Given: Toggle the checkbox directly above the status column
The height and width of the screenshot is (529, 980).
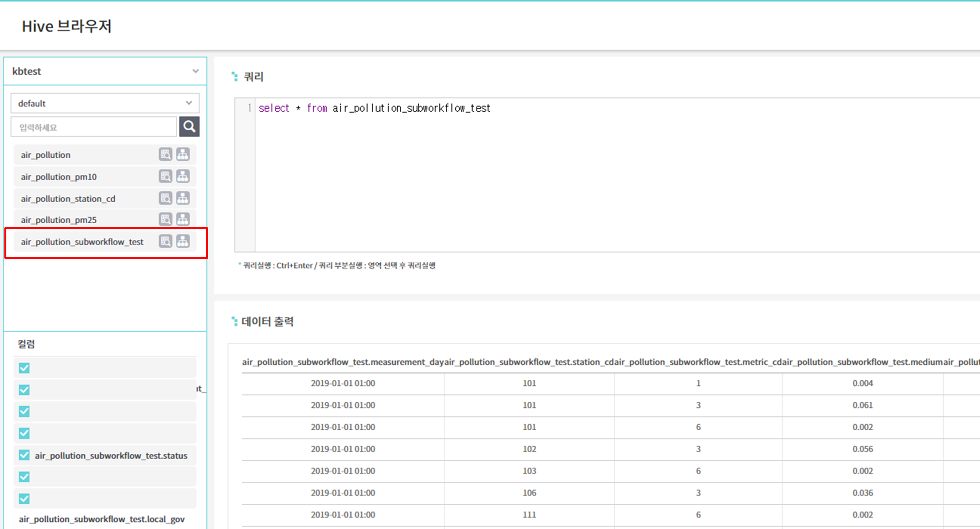Looking at the screenshot, I should pyautogui.click(x=24, y=433).
